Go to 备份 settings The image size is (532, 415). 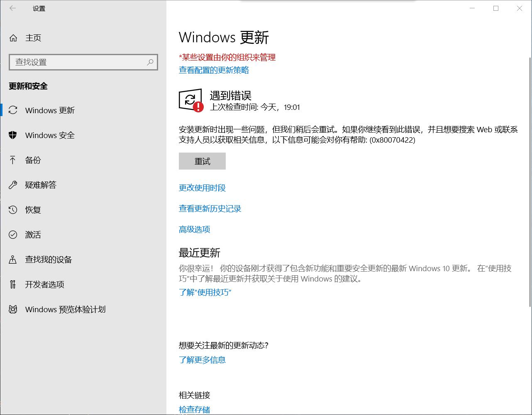pos(83,160)
